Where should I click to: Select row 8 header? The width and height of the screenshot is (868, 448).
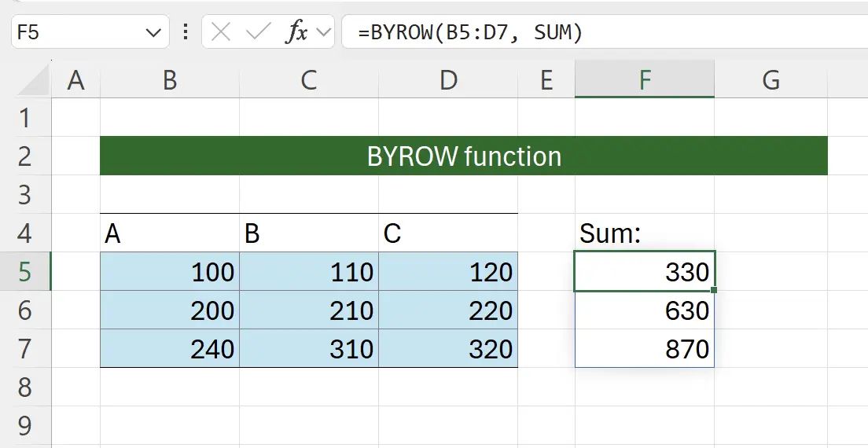coord(25,387)
